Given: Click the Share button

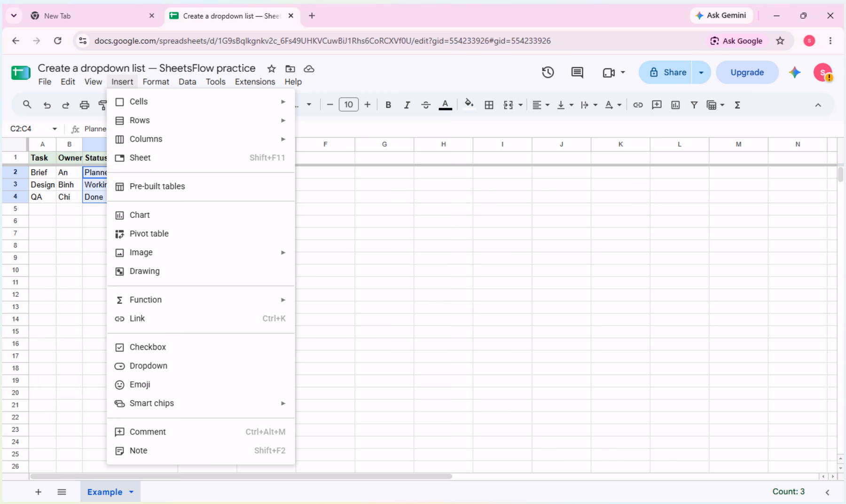Looking at the screenshot, I should coord(666,72).
